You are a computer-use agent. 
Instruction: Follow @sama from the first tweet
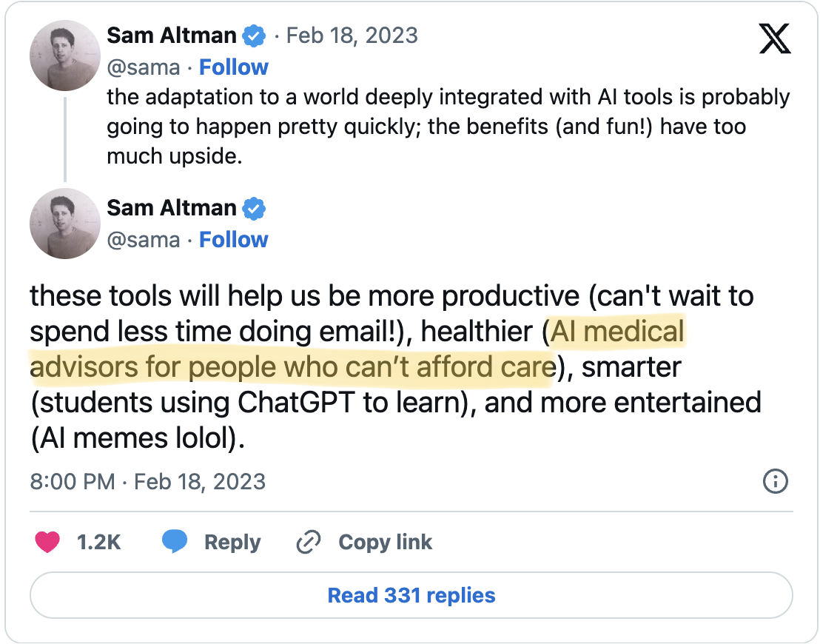click(234, 67)
